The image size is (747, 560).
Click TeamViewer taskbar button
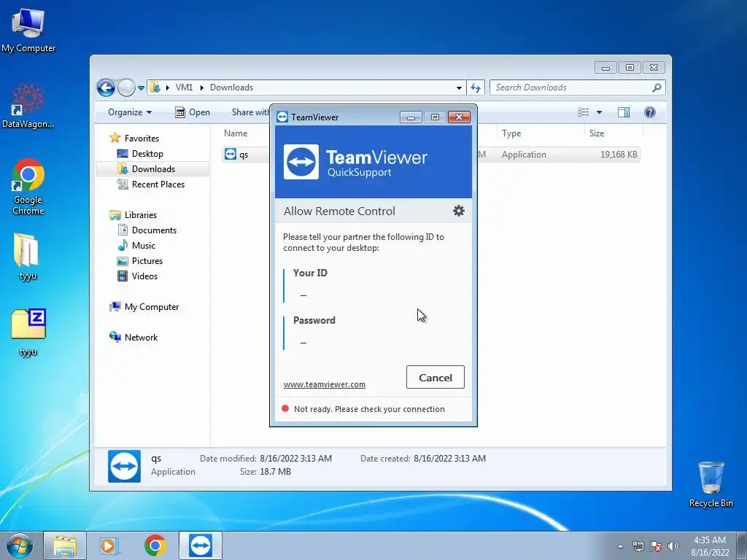[x=200, y=545]
